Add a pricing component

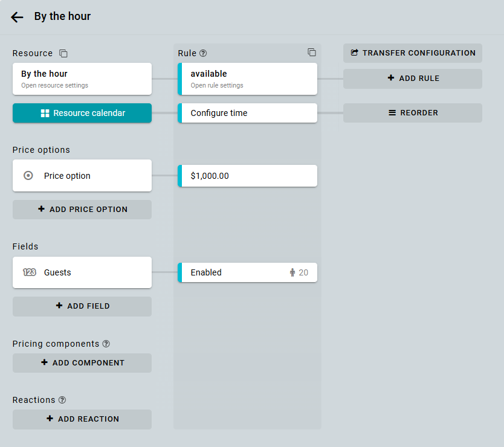[x=82, y=363]
